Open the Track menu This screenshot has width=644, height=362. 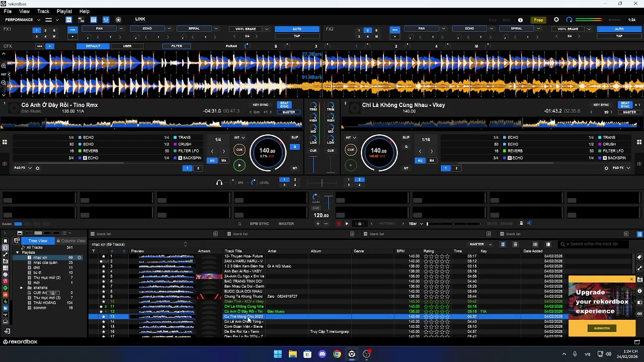[x=43, y=11]
